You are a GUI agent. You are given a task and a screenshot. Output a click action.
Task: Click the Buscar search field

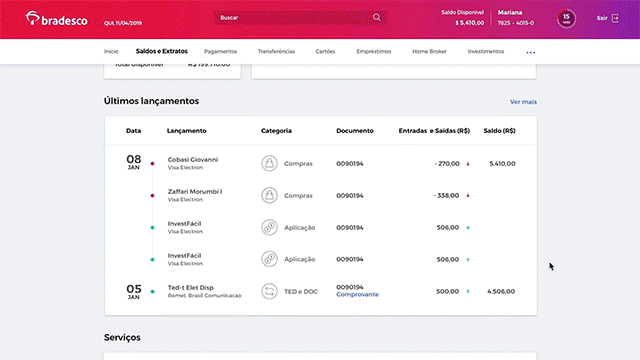click(x=294, y=18)
